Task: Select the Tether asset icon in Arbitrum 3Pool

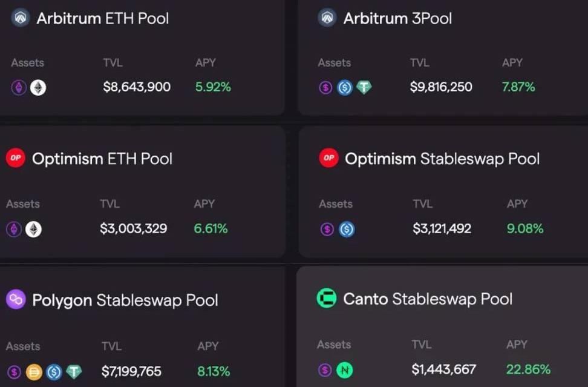Action: tap(364, 87)
